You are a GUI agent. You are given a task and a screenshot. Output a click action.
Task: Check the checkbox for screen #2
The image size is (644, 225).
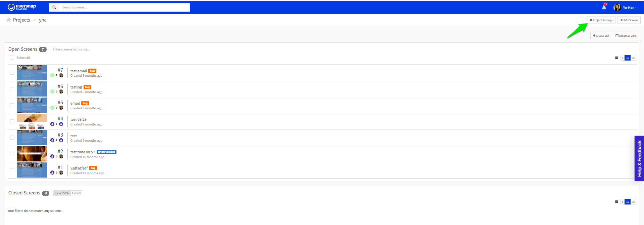pos(12,154)
